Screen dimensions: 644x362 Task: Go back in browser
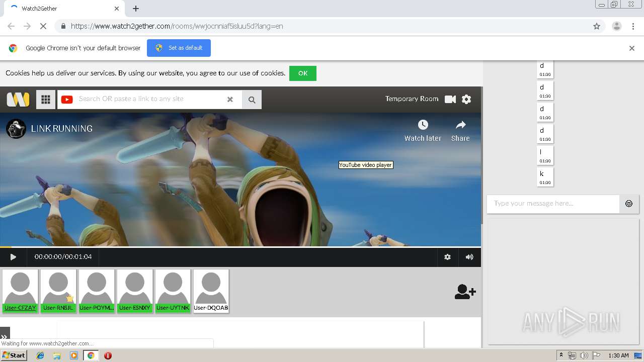pyautogui.click(x=11, y=26)
